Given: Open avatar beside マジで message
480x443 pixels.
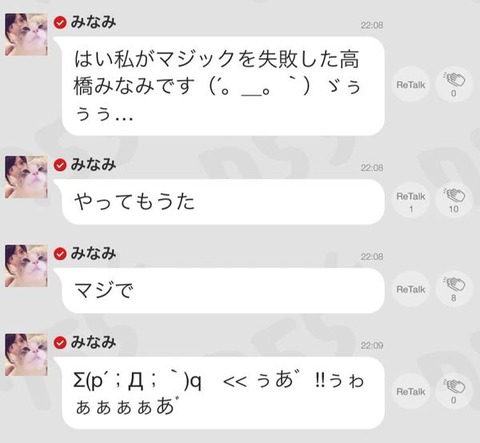Looking at the screenshot, I should tap(26, 266).
